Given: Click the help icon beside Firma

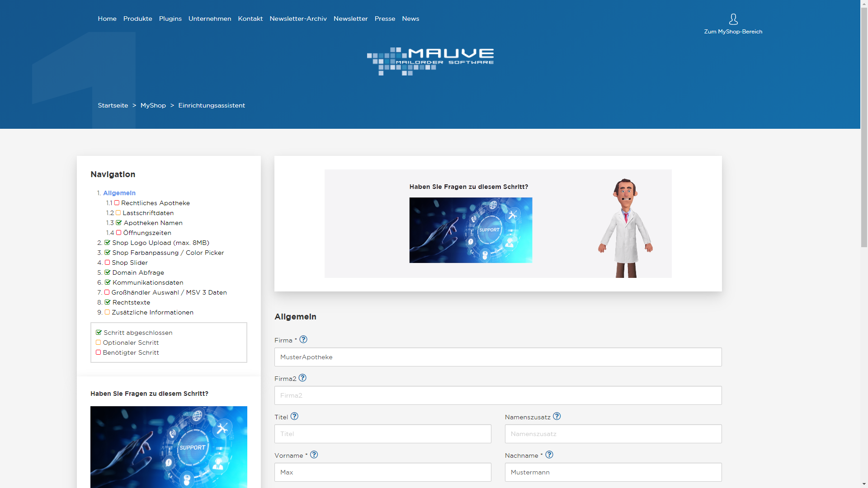Looking at the screenshot, I should (303, 339).
